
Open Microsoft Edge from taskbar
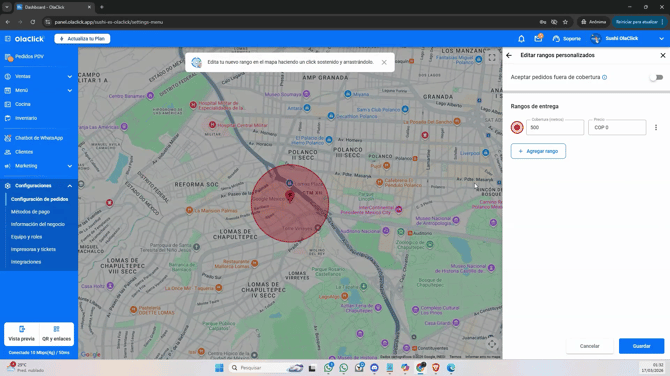[x=451, y=368]
